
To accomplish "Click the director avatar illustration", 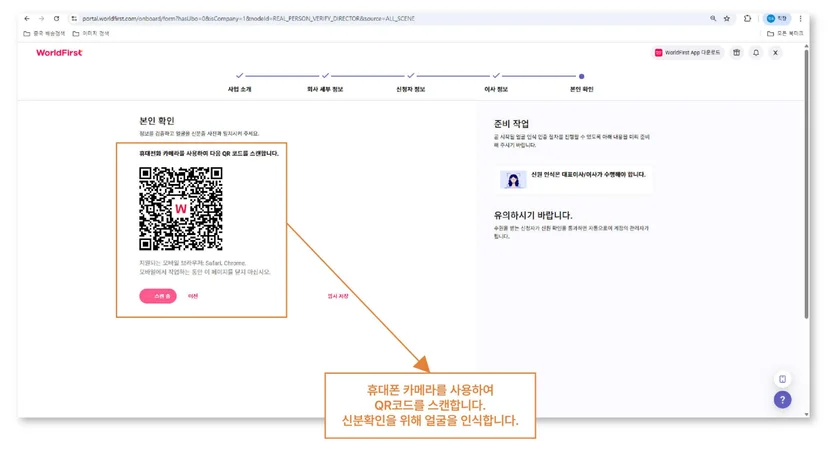I will click(x=513, y=180).
